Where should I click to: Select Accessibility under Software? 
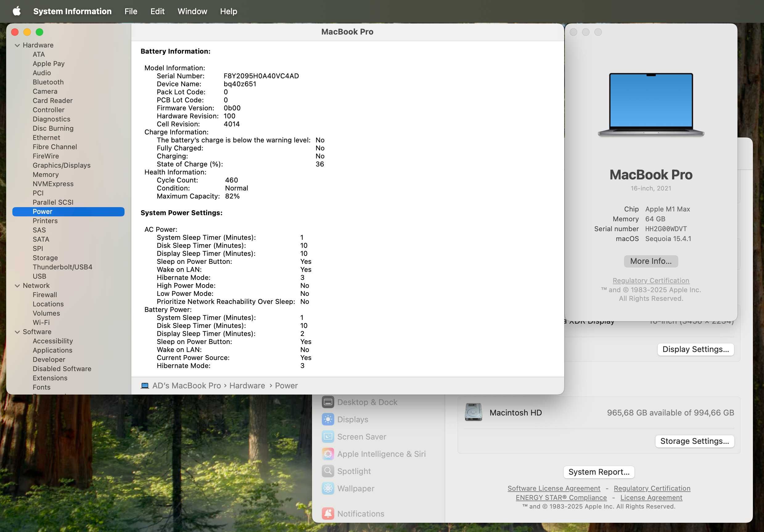[x=53, y=341]
